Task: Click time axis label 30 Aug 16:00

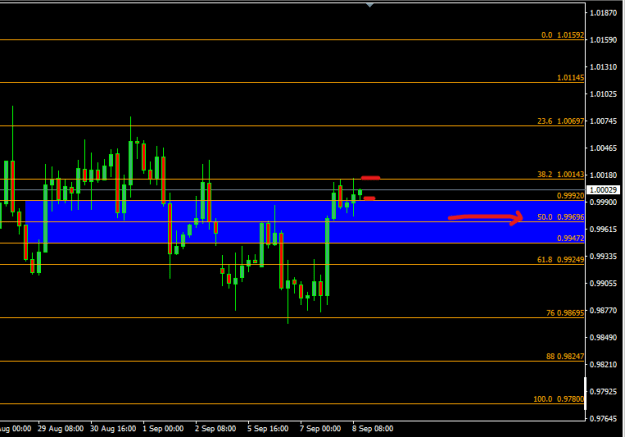Action: click(113, 429)
